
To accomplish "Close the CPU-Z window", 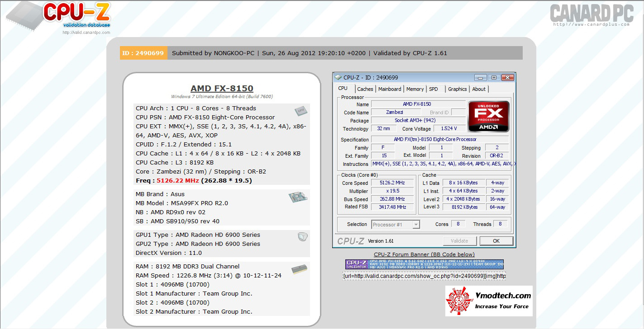I will (508, 77).
